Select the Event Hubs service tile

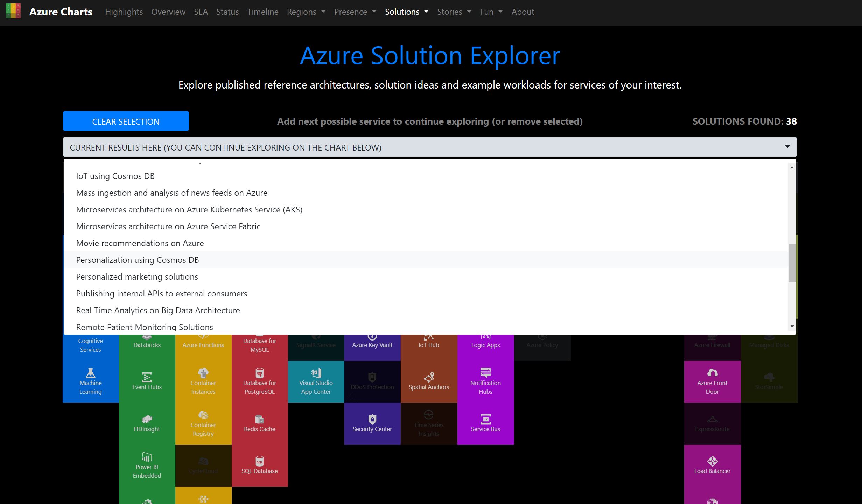[147, 381]
